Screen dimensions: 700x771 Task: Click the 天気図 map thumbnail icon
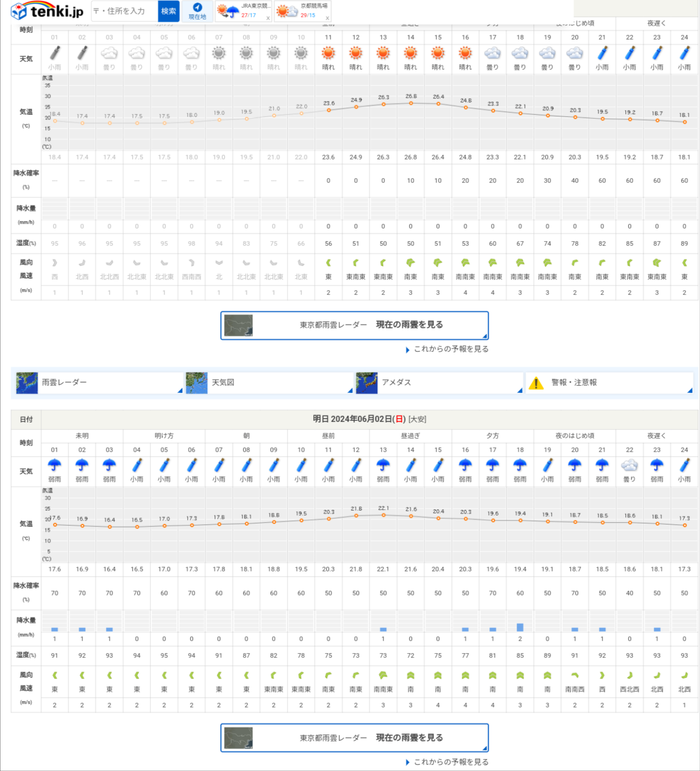(197, 383)
